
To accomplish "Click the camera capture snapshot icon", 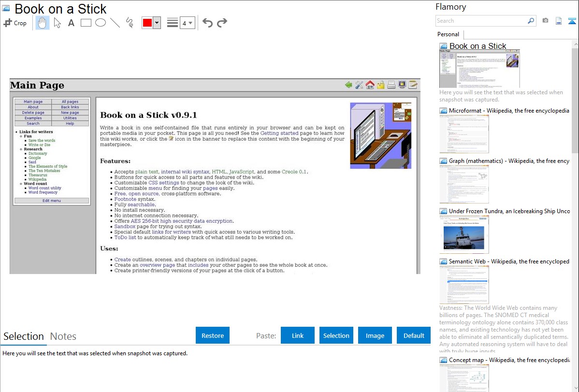I will (x=545, y=21).
